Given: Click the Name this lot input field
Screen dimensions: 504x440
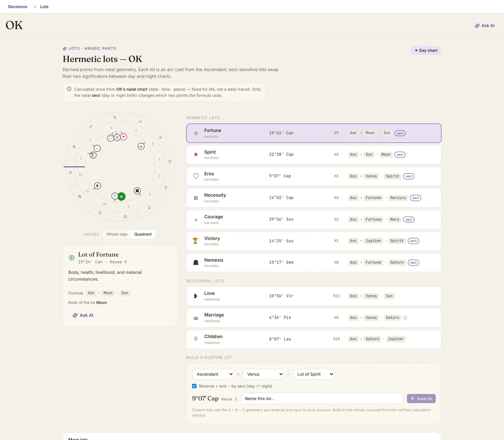Looking at the screenshot, I should pyautogui.click(x=322, y=398).
